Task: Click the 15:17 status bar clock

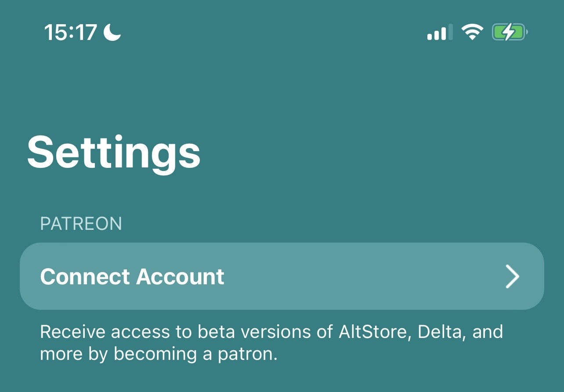Action: coord(70,33)
